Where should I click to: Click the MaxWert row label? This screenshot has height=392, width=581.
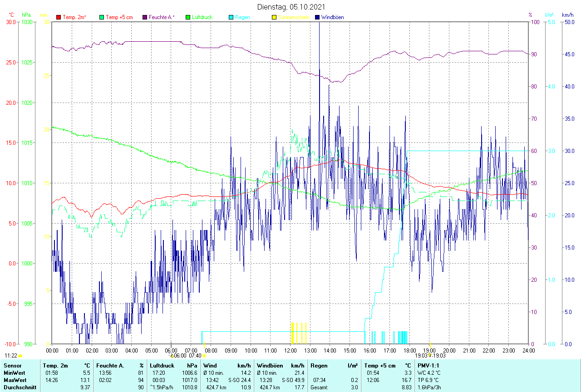(x=15, y=380)
